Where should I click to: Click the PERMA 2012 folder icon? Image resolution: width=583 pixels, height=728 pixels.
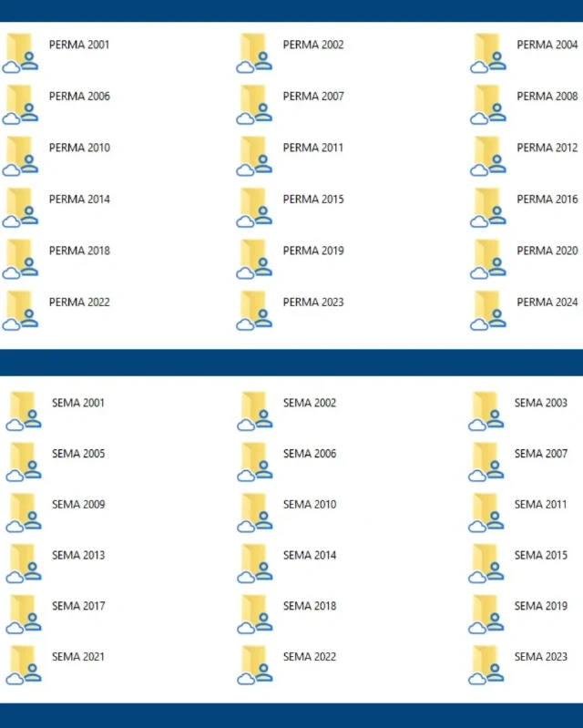click(488, 156)
